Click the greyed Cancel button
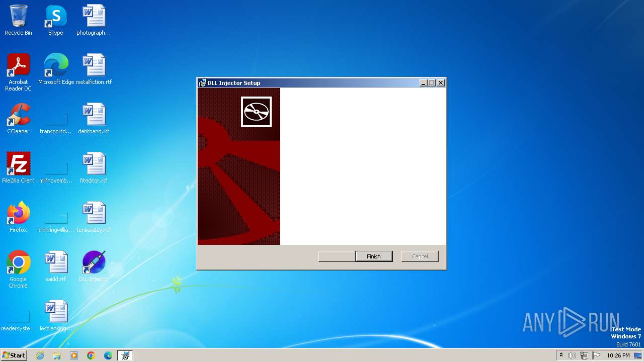This screenshot has width=644, height=362. coord(420,256)
